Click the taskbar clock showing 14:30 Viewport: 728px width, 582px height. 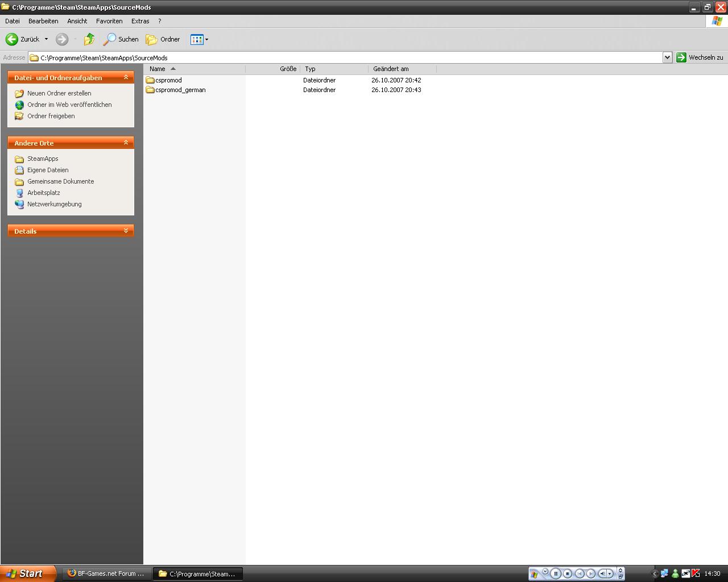click(x=712, y=573)
